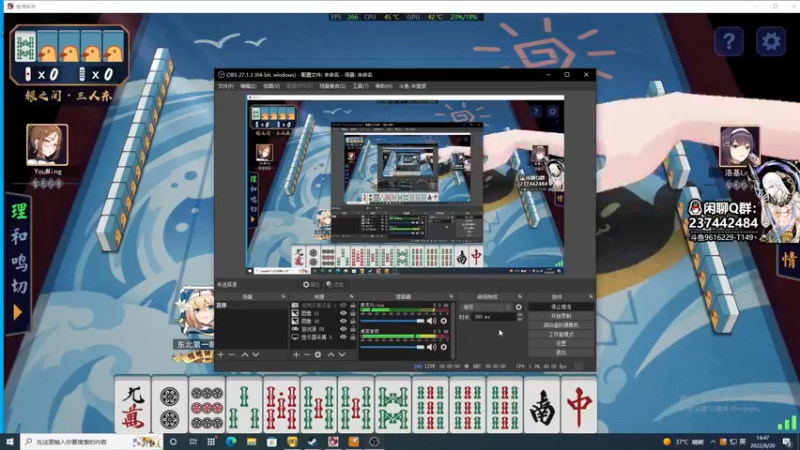Screen dimensions: 800x450
Task: Select the 九萬 tile in hand
Action: click(133, 406)
